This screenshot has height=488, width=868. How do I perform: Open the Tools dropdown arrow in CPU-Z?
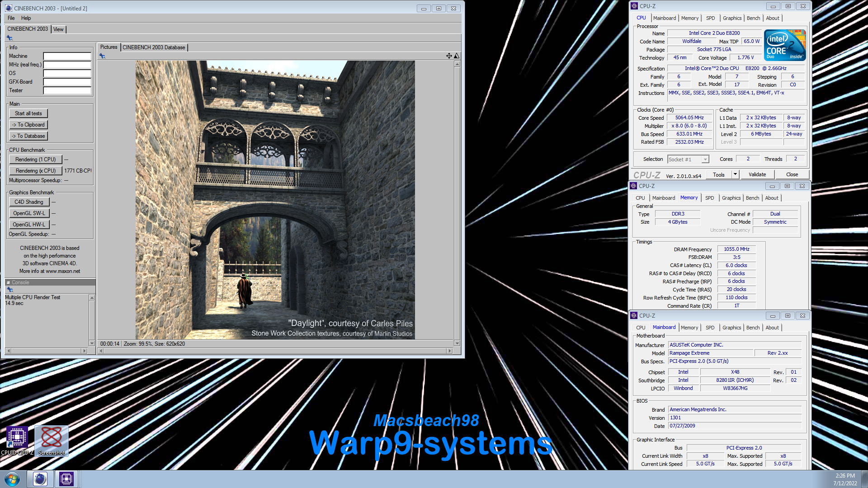click(735, 174)
